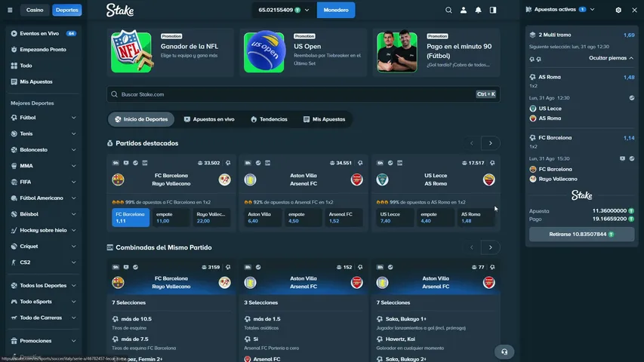This screenshot has height=362, width=644.
Task: Open live support headset icon
Action: point(504,351)
